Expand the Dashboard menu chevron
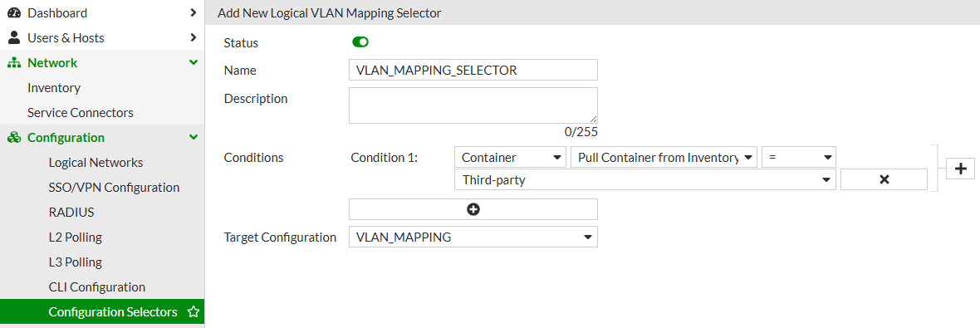 [x=194, y=12]
